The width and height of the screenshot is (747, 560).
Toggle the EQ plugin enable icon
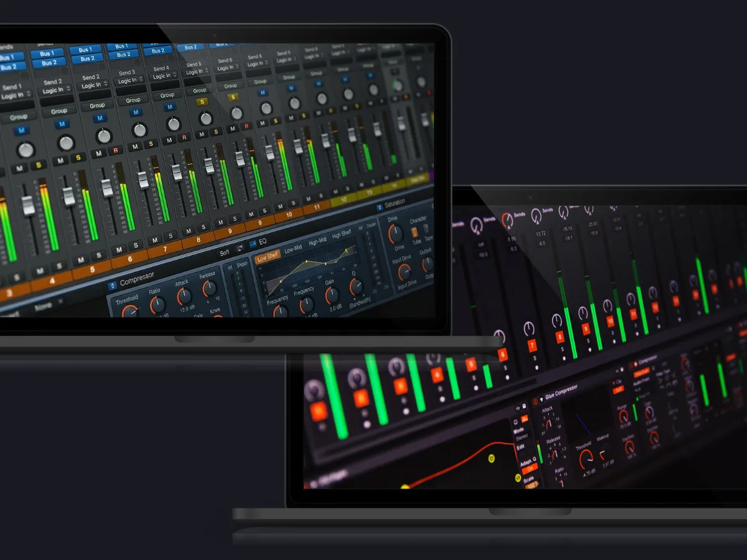pos(252,243)
